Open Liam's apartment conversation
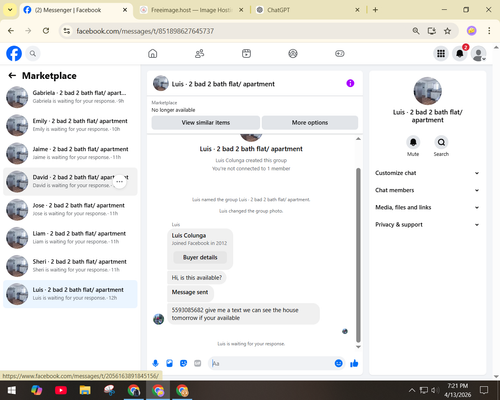The image size is (500, 400). coord(70,237)
